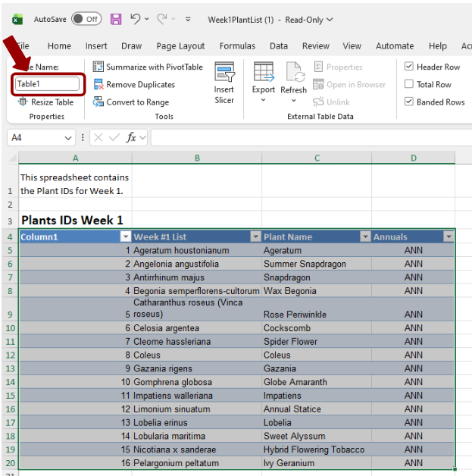Viewport: 472px width, 476px height.
Task: Expand the Export dropdown chevron
Action: [264, 100]
